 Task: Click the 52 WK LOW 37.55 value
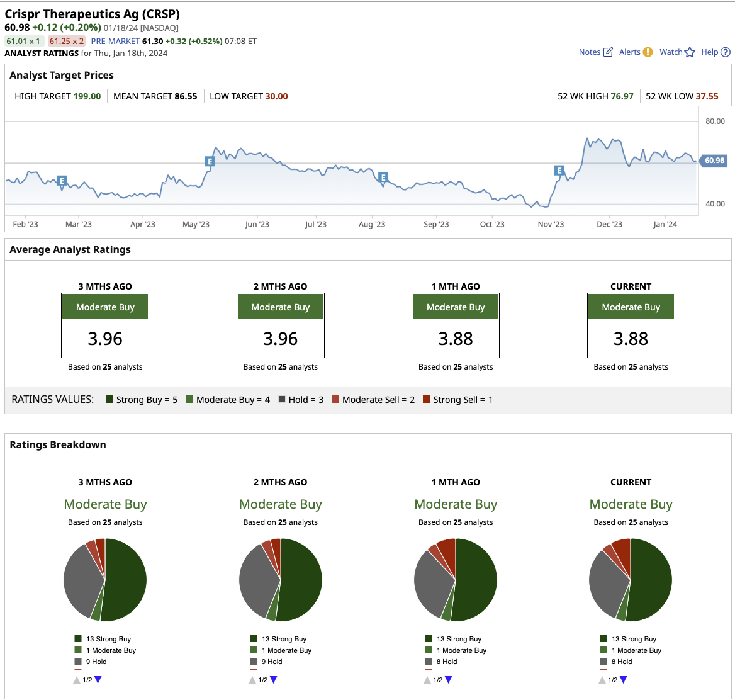pos(707,96)
